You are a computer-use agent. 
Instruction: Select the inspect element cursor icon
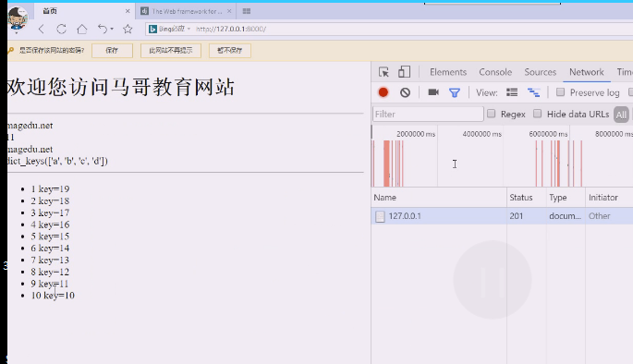tap(383, 72)
